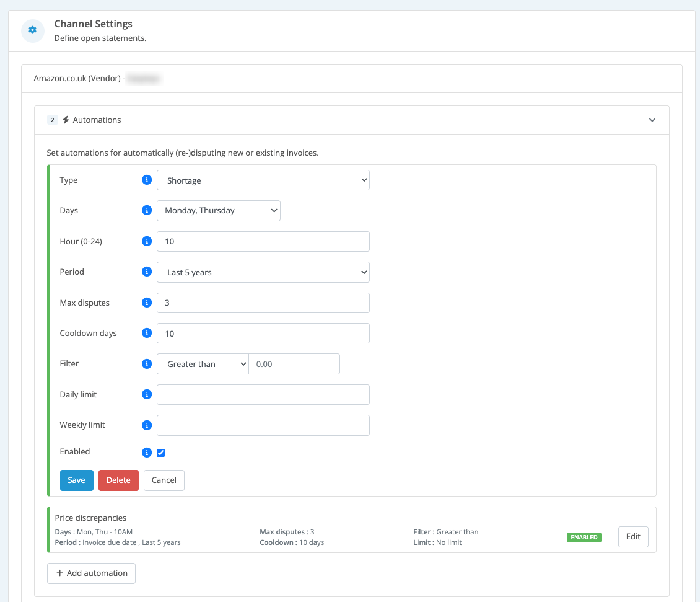The width and height of the screenshot is (700, 602).
Task: Open the Period dropdown showing Last 5 years
Action: point(263,272)
